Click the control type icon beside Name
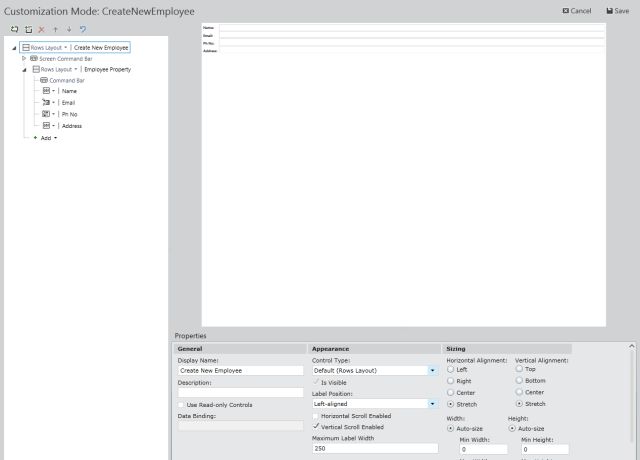The height and width of the screenshot is (460, 640). [47, 91]
